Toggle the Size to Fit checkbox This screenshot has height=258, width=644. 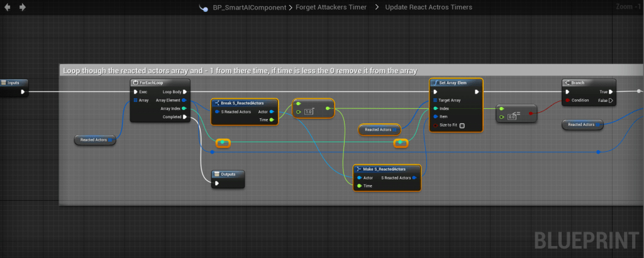[462, 126]
